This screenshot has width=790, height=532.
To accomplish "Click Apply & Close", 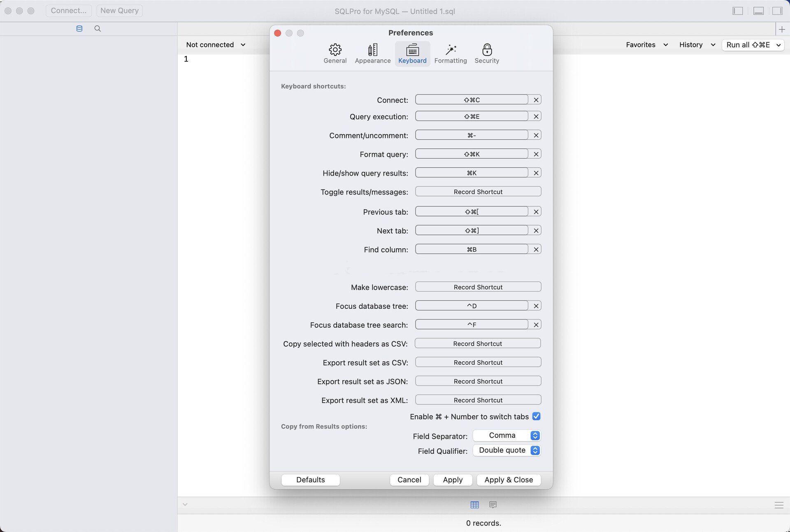I will [509, 480].
